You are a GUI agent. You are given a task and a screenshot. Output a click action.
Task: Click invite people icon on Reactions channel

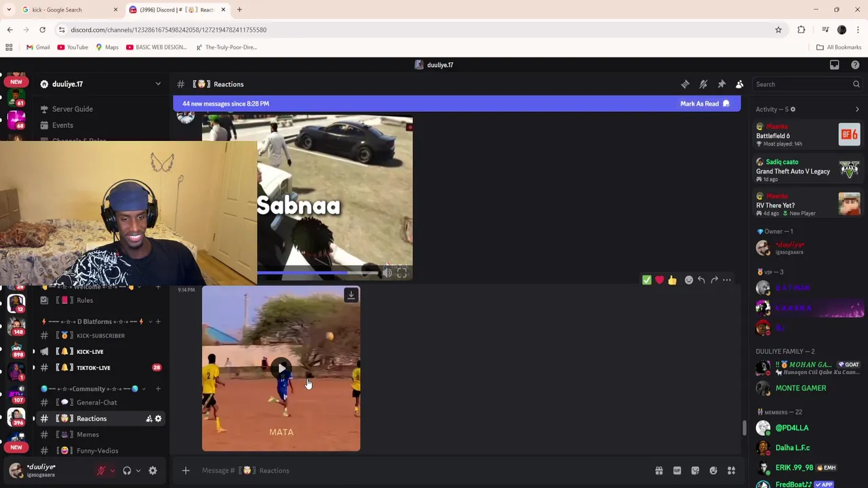point(149,419)
